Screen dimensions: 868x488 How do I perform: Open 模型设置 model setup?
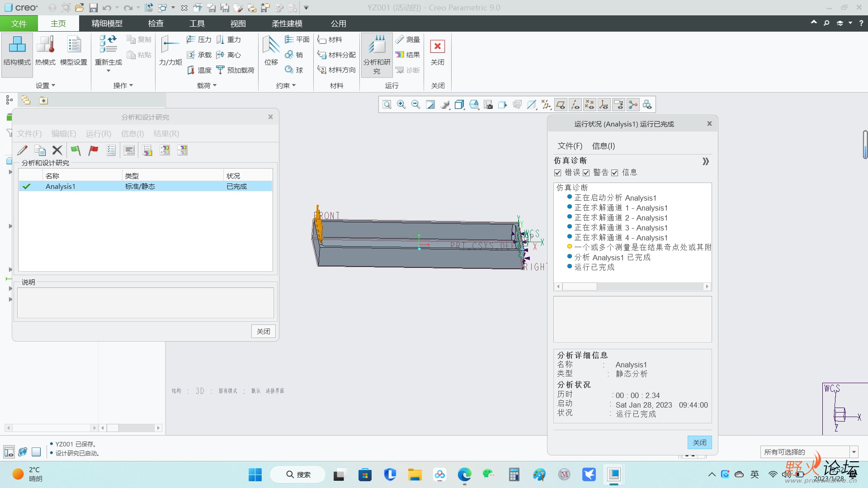point(74,51)
